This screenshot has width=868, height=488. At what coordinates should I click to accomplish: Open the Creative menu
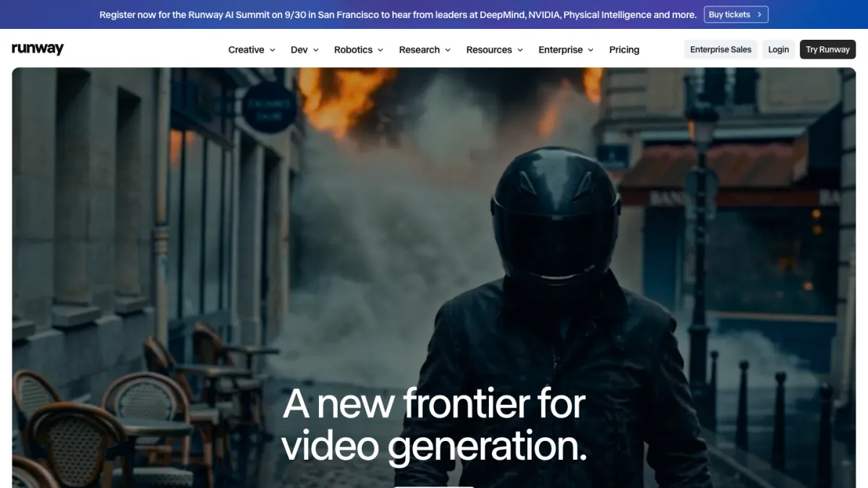[x=252, y=50]
